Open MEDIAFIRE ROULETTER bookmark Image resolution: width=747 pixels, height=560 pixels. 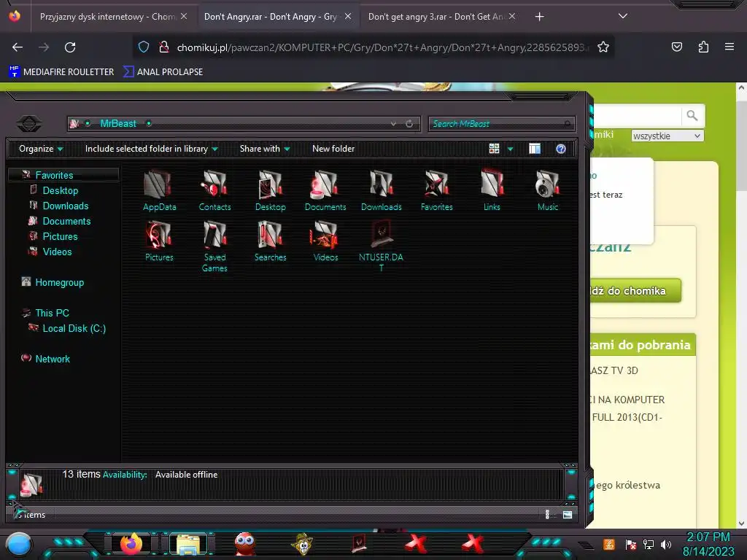click(x=61, y=72)
